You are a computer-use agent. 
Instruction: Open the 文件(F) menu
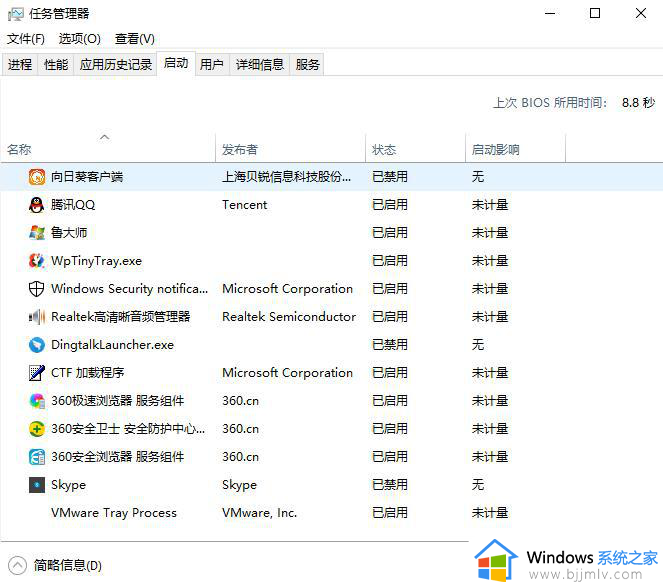(26, 39)
